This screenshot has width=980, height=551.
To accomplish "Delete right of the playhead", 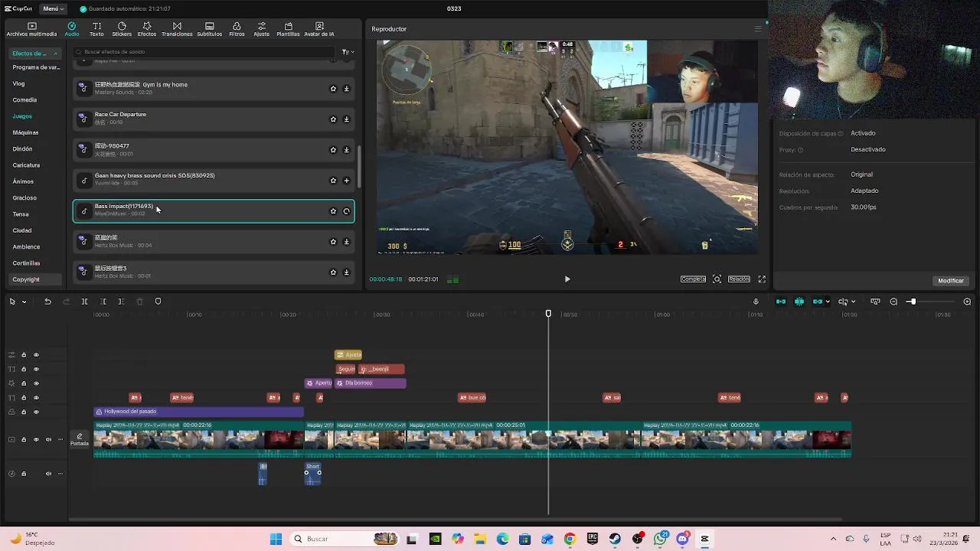I will point(121,302).
